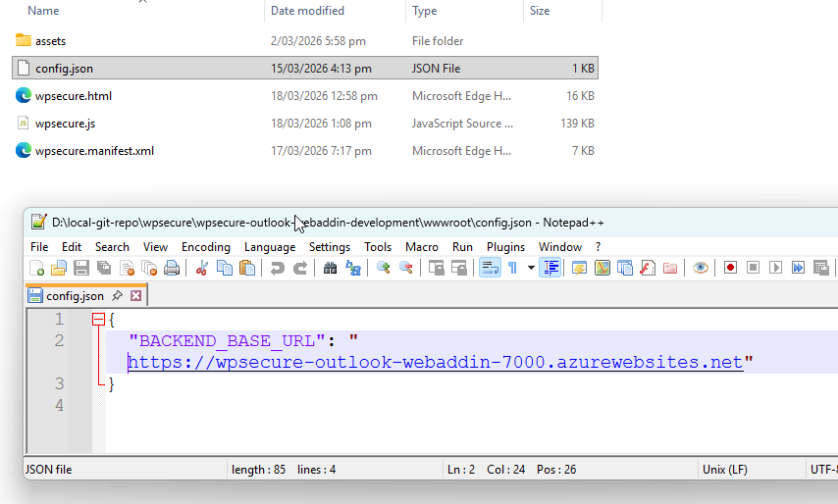
Task: Click the Zoom In magnifier icon
Action: pos(383,268)
